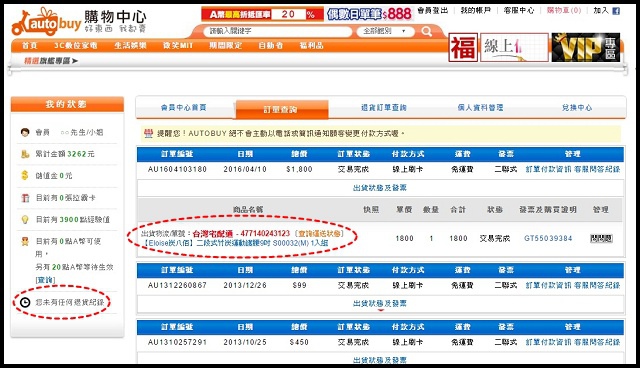
Task: Open the 微笑MIT menu
Action: pyautogui.click(x=178, y=46)
